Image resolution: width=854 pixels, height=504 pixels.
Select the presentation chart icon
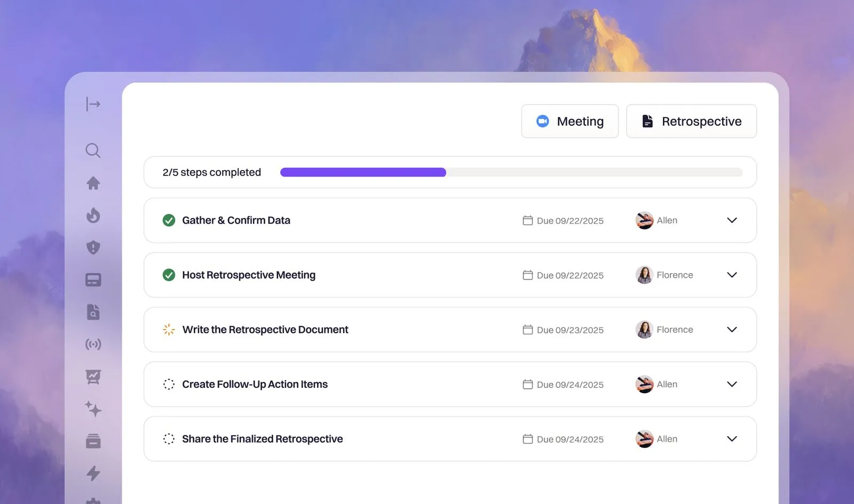[93, 377]
